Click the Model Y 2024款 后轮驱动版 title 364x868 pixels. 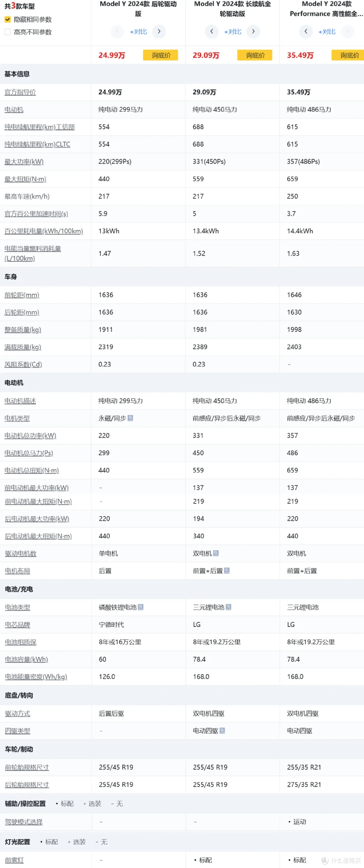(138, 9)
